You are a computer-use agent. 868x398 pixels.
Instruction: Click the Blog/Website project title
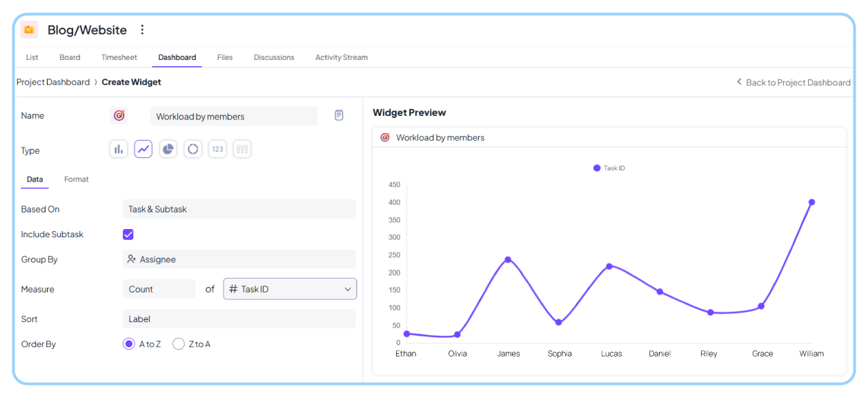[x=87, y=30]
